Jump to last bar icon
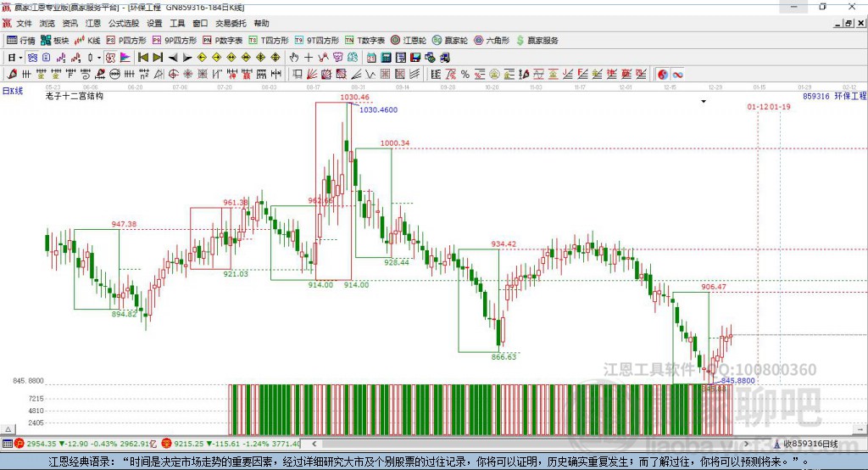Image resolution: width=868 pixels, height=470 pixels. click(158, 58)
